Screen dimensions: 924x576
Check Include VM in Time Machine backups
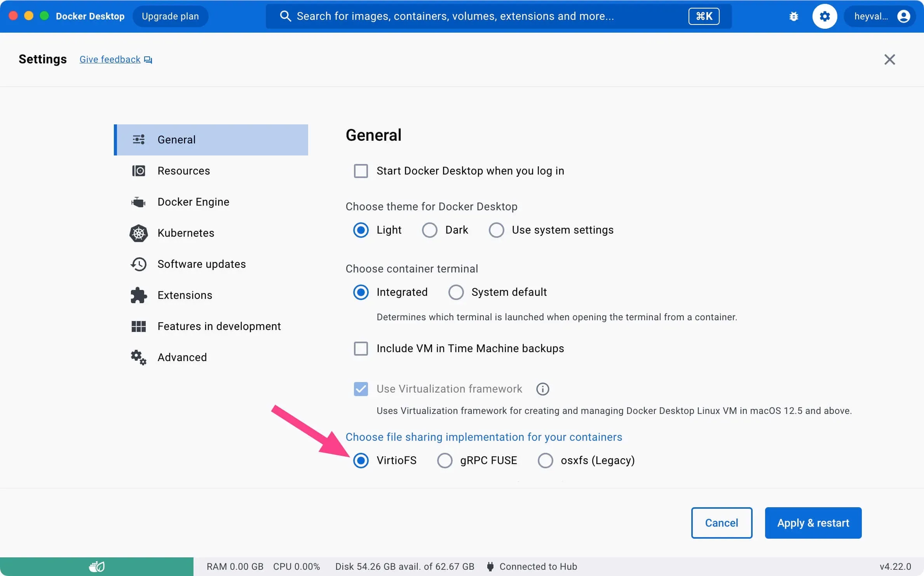(361, 349)
